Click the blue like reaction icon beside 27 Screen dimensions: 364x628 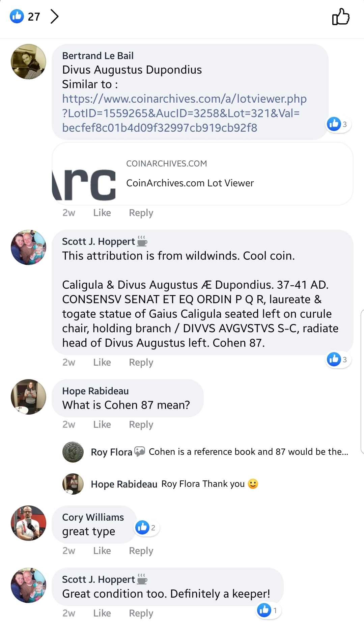17,16
